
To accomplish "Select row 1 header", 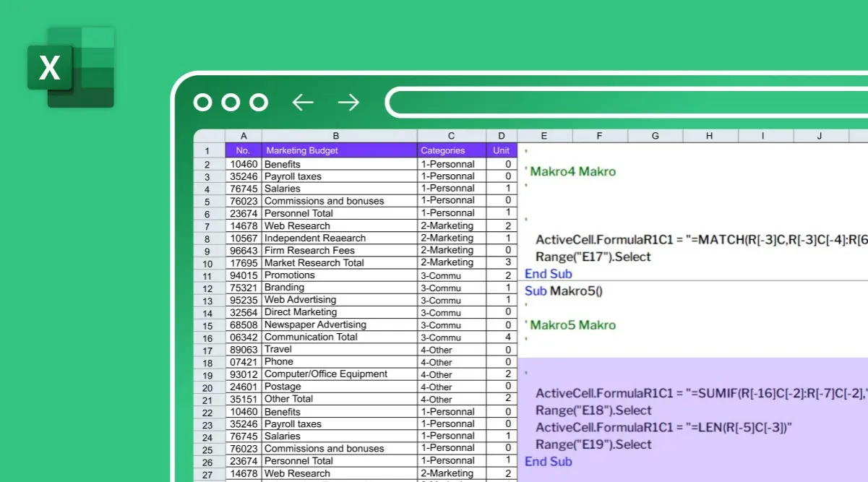I will click(209, 151).
